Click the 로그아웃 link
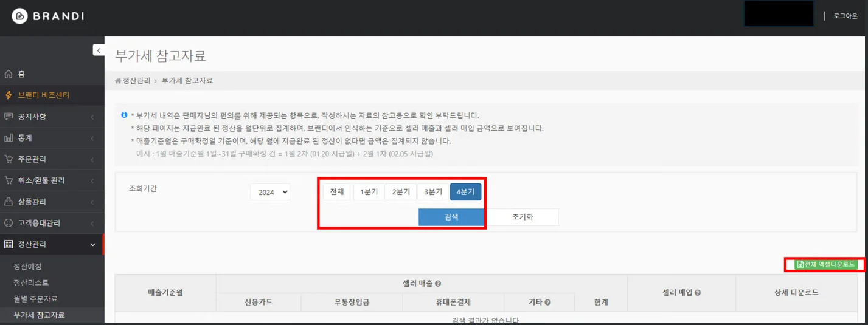The image size is (868, 325). pyautogui.click(x=845, y=16)
